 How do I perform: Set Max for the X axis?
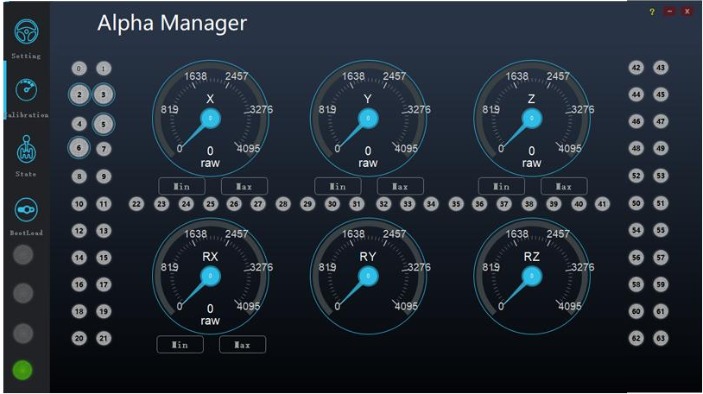244,186
